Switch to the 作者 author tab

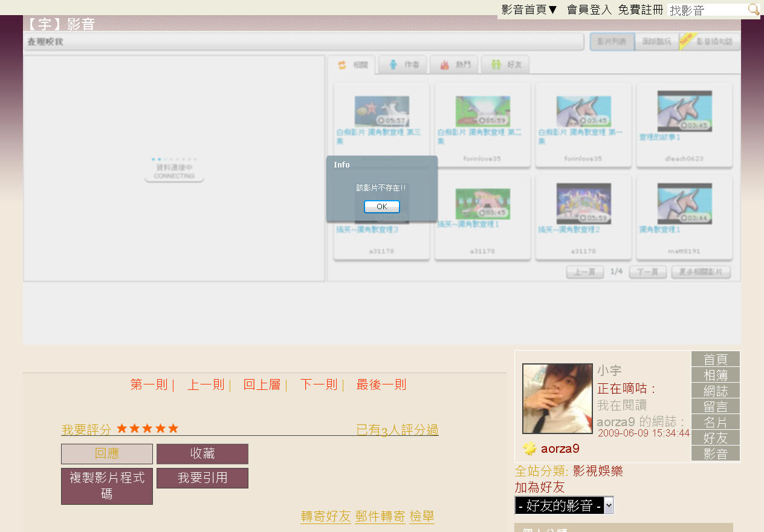coord(403,65)
